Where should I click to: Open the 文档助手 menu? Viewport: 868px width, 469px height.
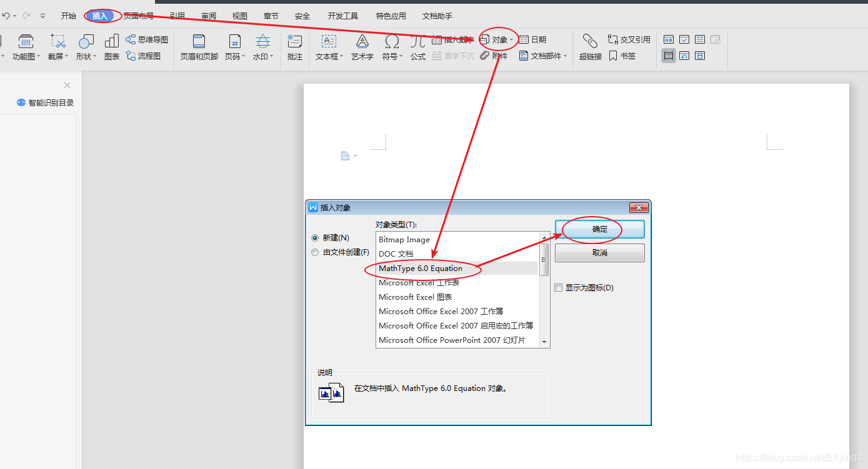[436, 16]
